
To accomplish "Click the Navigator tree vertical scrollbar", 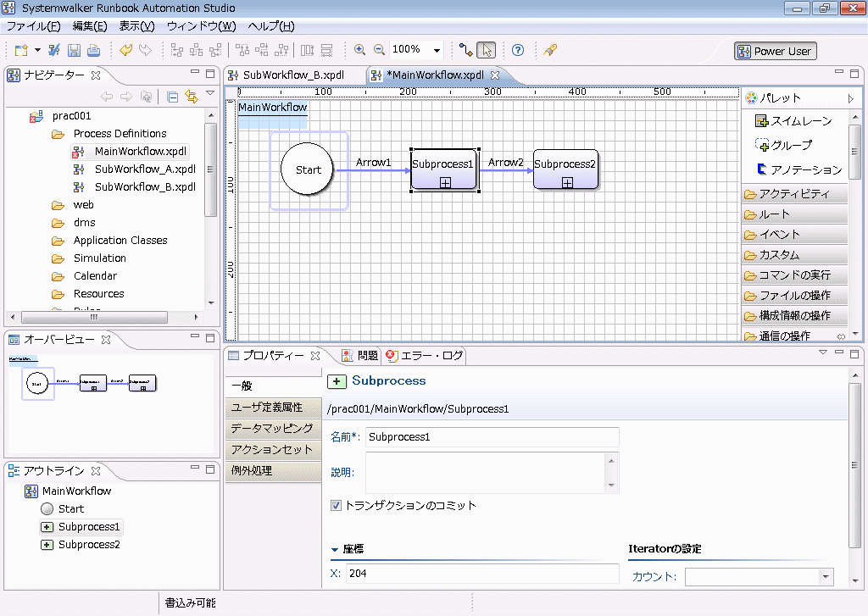I will coord(210,169).
